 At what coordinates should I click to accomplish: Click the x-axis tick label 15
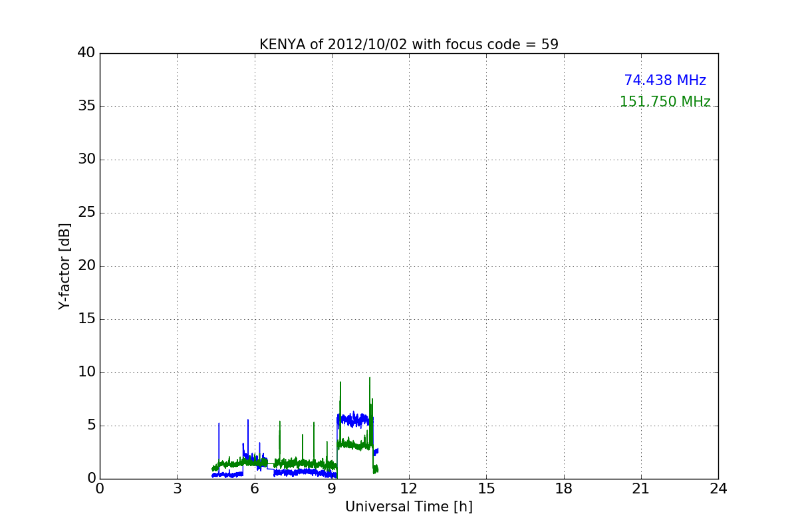[486, 488]
